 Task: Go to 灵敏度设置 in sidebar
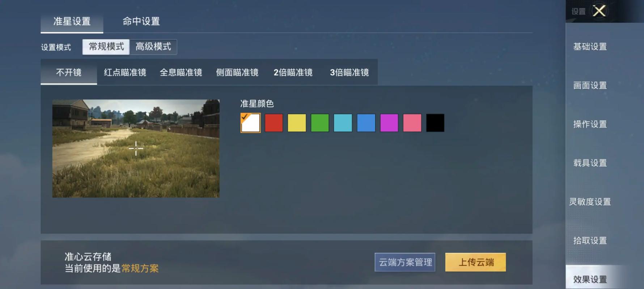point(590,202)
